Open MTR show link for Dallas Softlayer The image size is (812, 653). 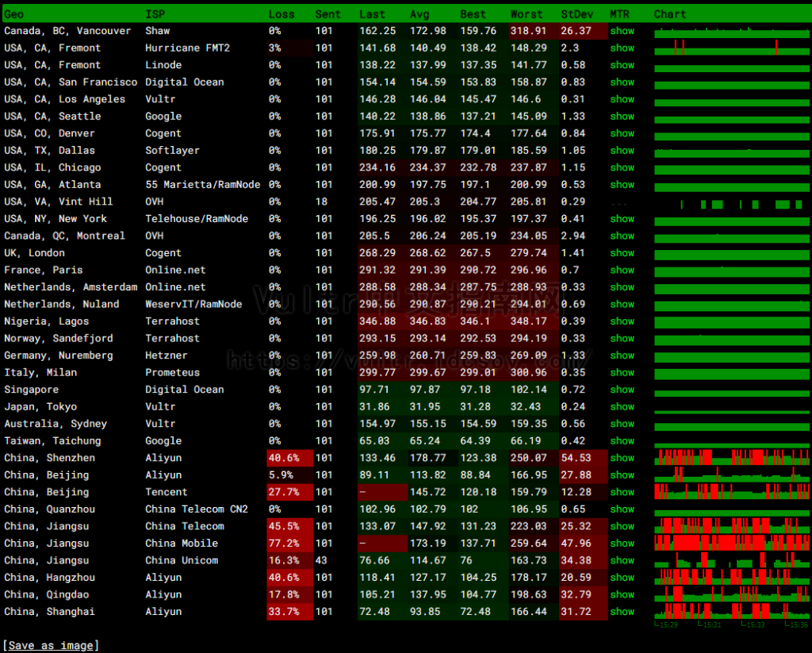pos(622,151)
